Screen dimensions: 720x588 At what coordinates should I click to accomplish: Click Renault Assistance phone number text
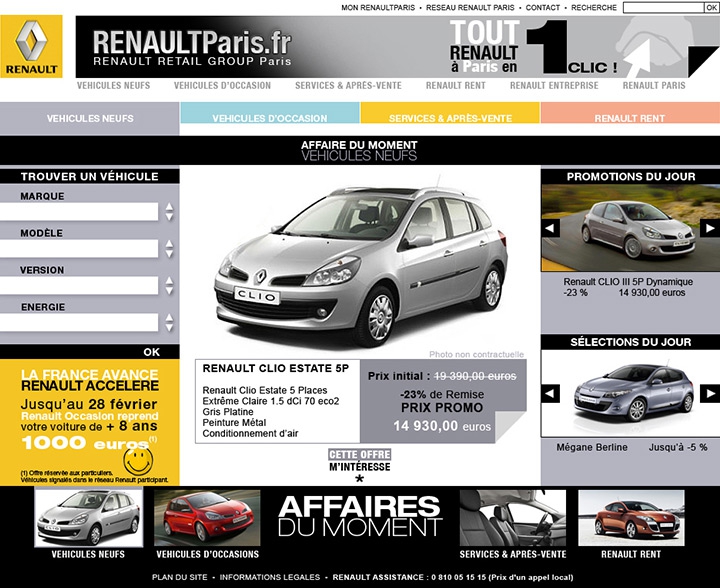click(x=453, y=577)
